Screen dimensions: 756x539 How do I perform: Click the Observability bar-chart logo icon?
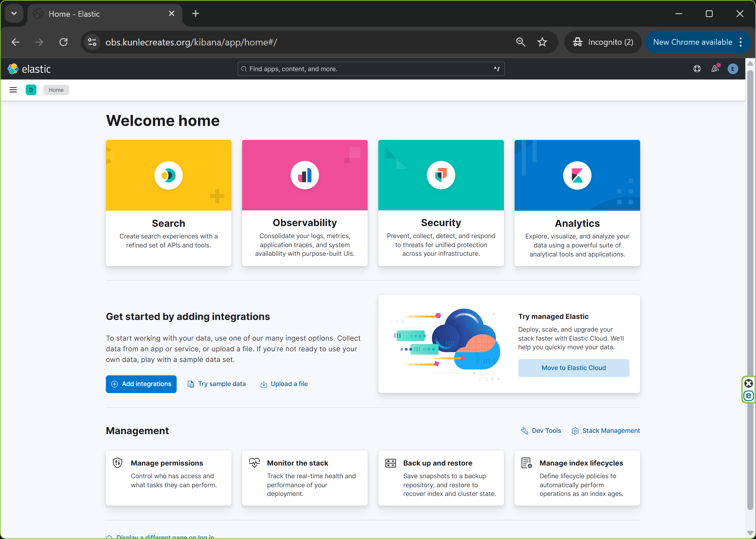(x=305, y=175)
